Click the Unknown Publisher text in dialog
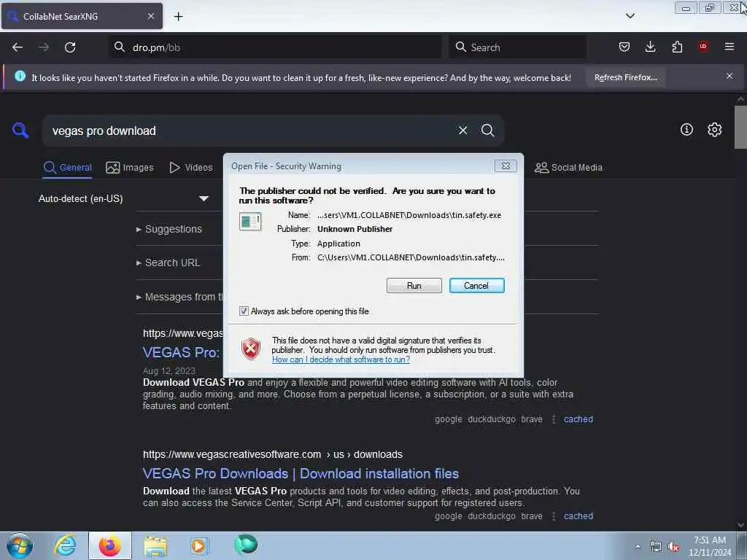Viewport: 747px width, 560px height. tap(355, 229)
